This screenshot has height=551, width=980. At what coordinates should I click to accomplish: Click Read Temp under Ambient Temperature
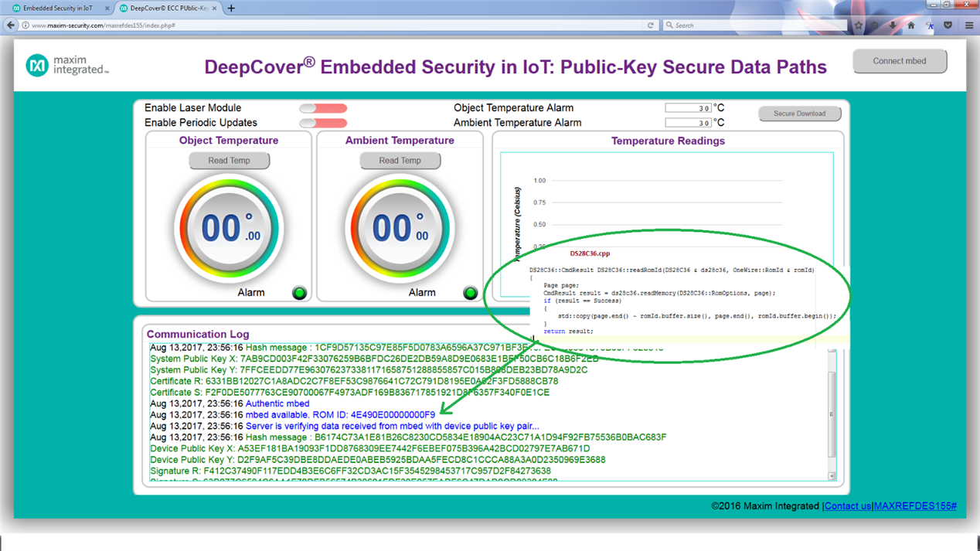[x=400, y=161]
